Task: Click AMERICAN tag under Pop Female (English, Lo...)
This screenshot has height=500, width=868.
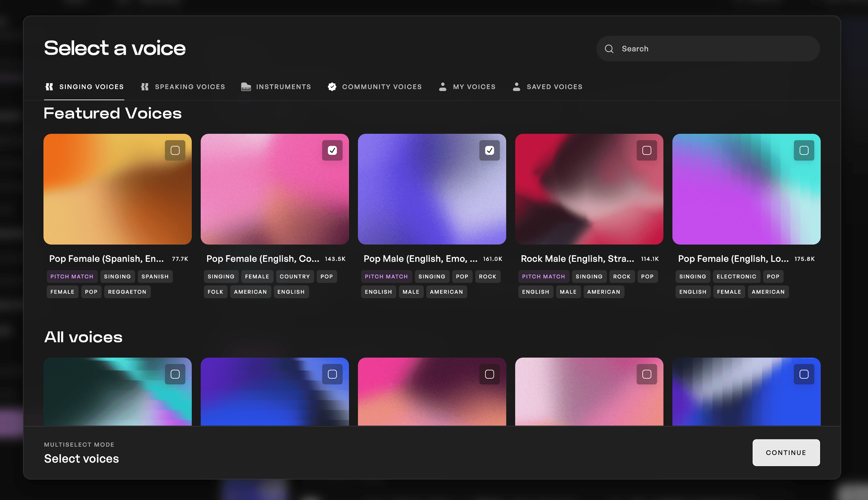Action: point(768,292)
